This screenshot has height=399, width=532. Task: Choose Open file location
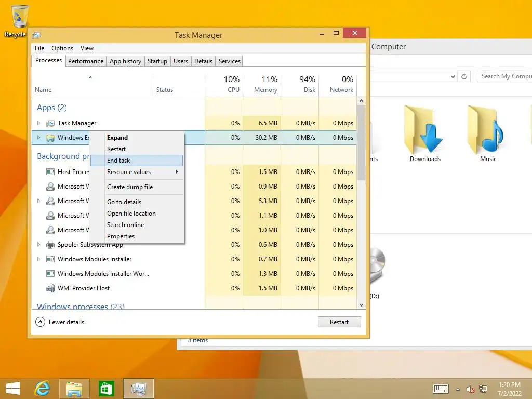(137, 214)
